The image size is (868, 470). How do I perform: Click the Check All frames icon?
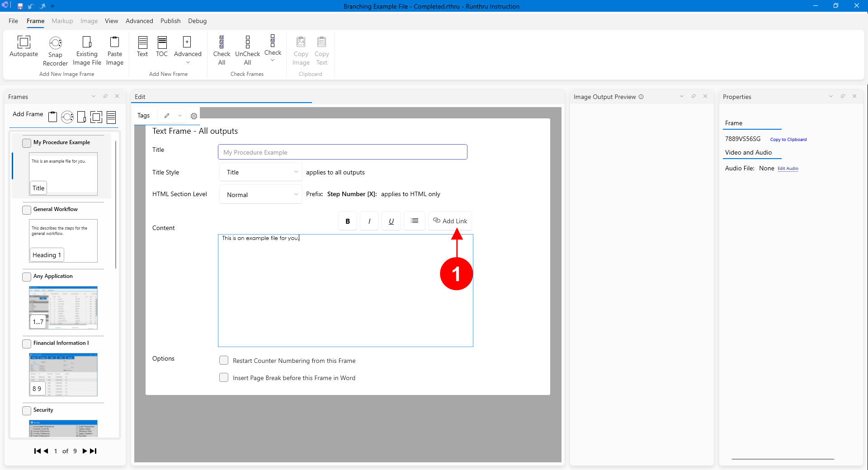pos(222,42)
